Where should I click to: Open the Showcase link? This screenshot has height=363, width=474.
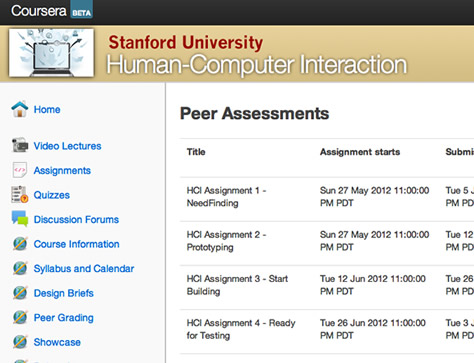pyautogui.click(x=57, y=342)
